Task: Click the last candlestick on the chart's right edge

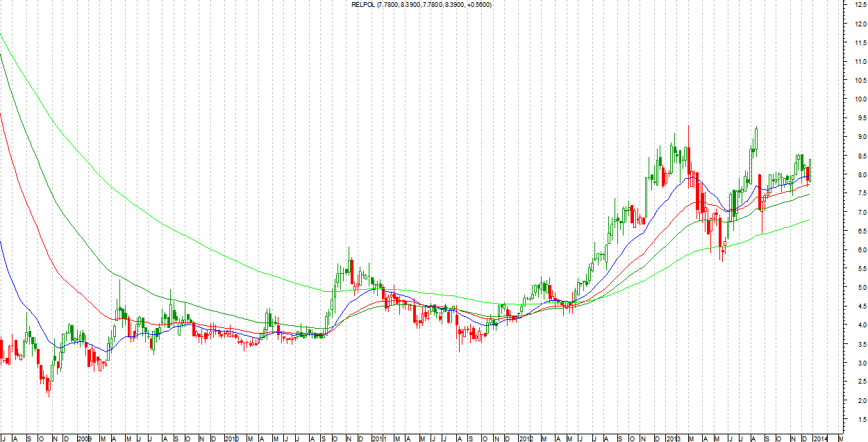Action: point(810,170)
